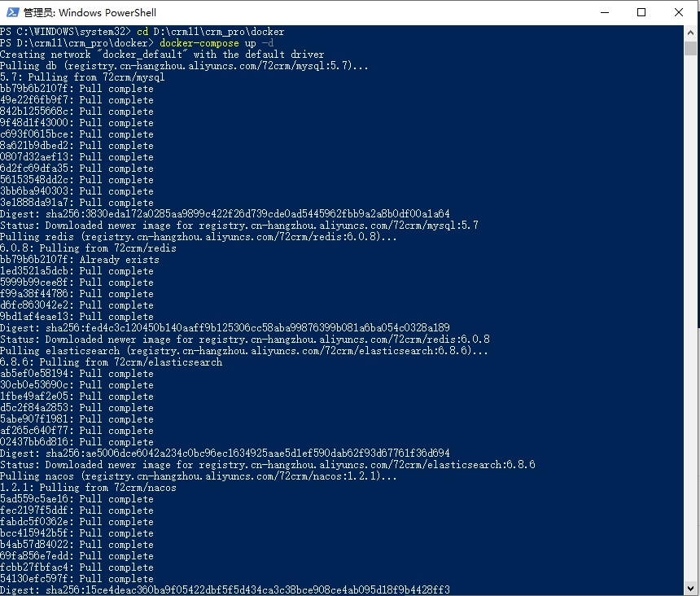Click the 'Creating network docker_default' line
This screenshot has height=596, width=700.
coord(162,55)
